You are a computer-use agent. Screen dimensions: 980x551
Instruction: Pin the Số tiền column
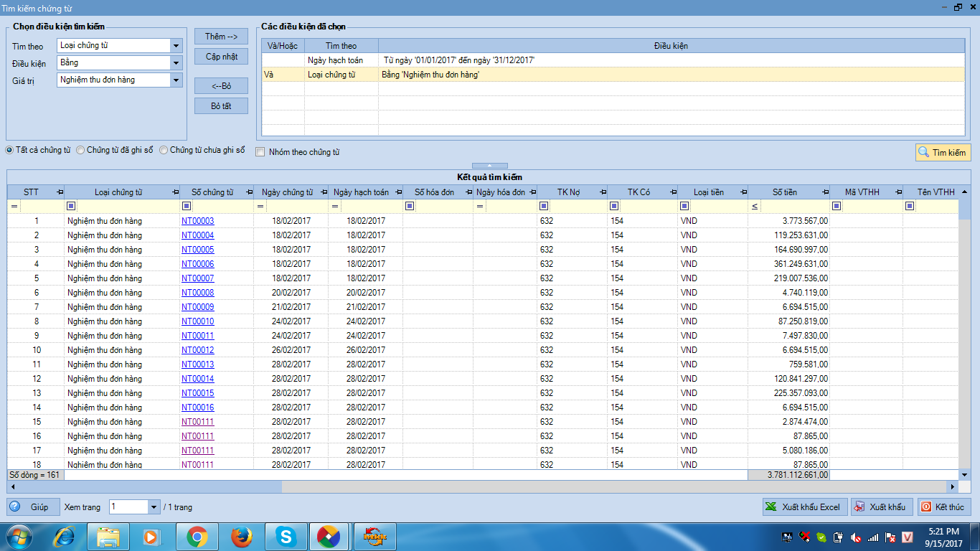coord(825,192)
